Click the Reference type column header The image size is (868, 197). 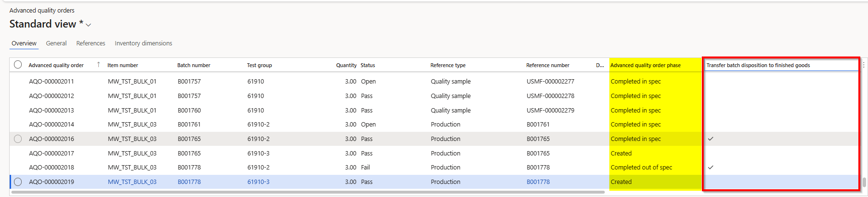(448, 65)
